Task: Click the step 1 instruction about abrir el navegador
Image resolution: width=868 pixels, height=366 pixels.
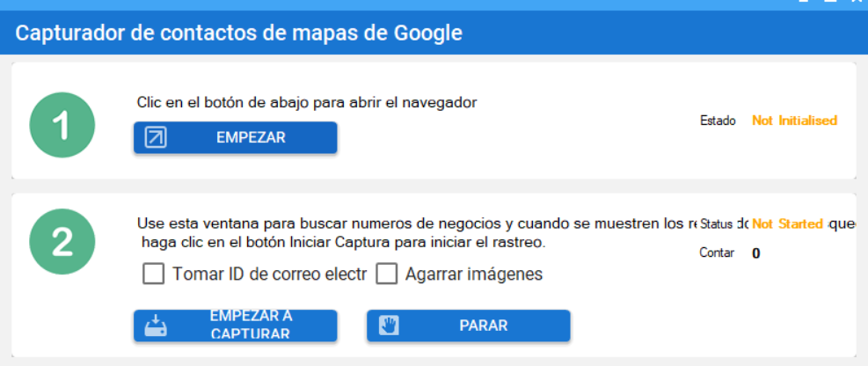Action: [307, 103]
